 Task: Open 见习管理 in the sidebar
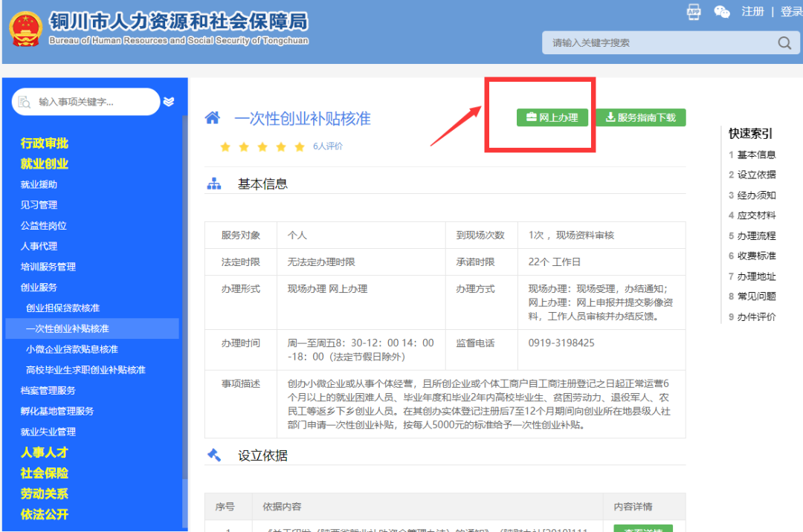click(x=39, y=205)
